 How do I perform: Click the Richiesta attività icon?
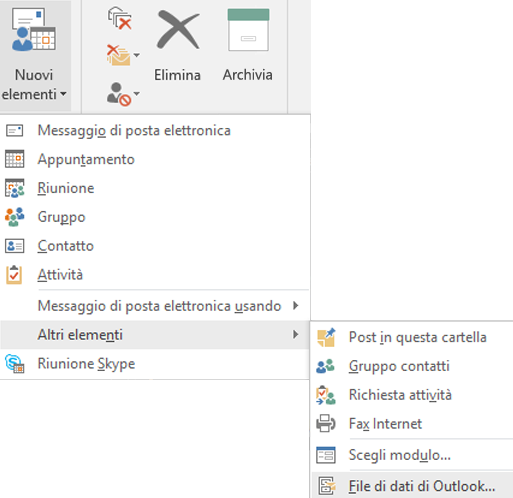click(326, 395)
